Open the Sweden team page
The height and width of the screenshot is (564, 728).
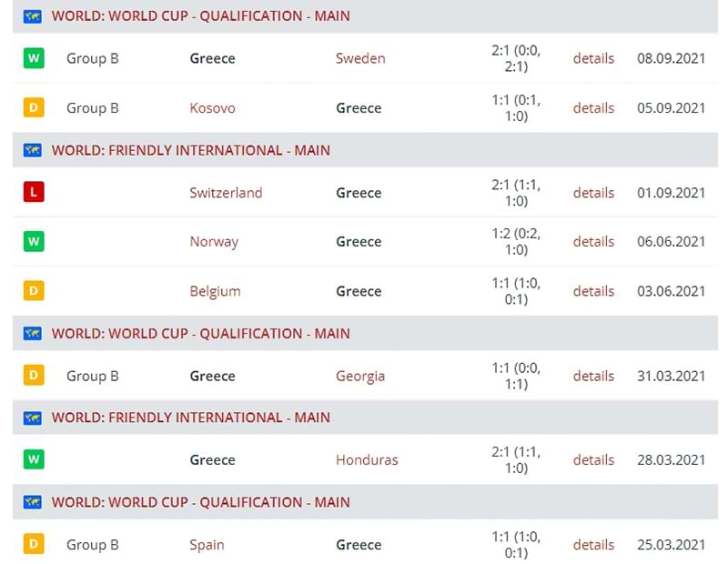360,58
